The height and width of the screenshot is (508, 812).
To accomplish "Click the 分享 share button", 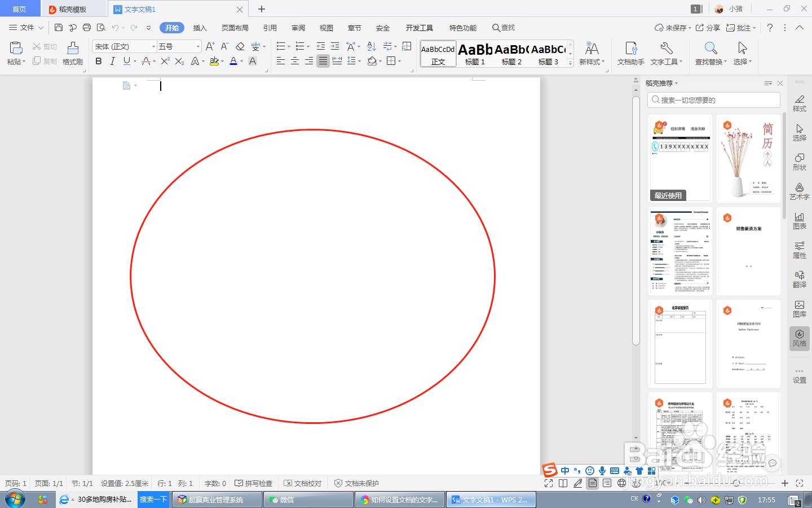I will (x=708, y=28).
